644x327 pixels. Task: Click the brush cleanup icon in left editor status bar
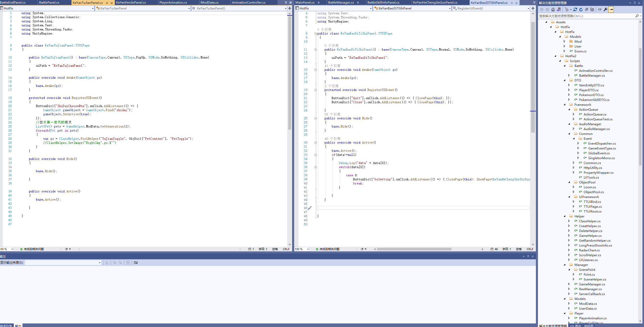tap(66, 249)
